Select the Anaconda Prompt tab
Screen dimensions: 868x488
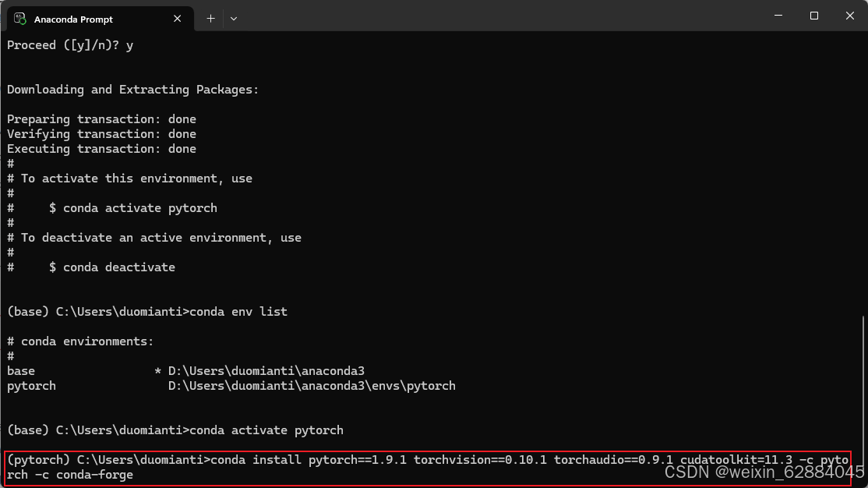click(100, 19)
